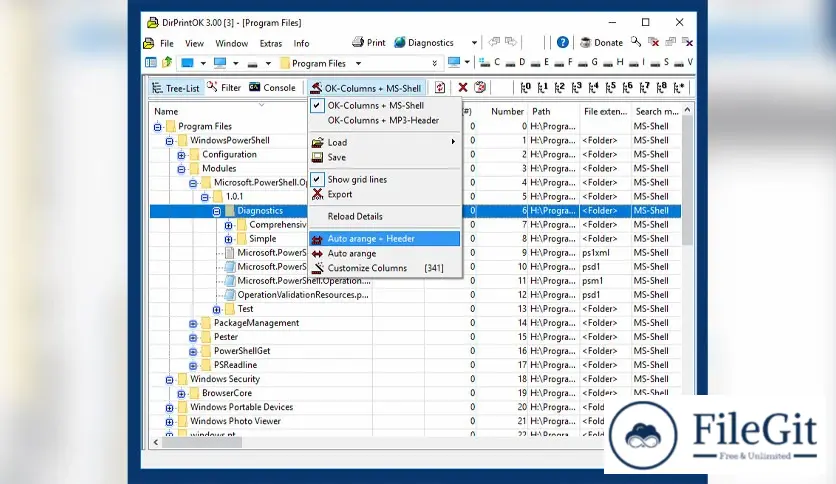Viewport: 836px width, 484px height.
Task: Uncheck OK-Columns + MS-Shell option
Action: pyautogui.click(x=384, y=106)
